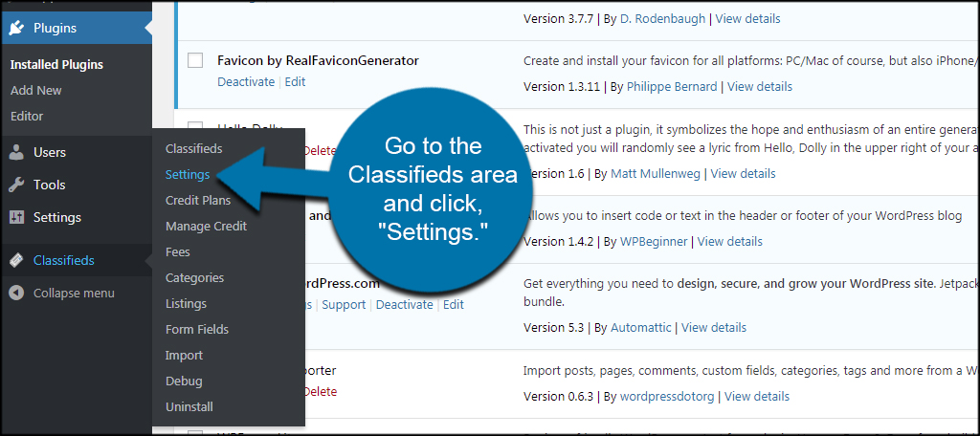
Task: Click the text 'Version 1.6'
Action: coord(552,174)
